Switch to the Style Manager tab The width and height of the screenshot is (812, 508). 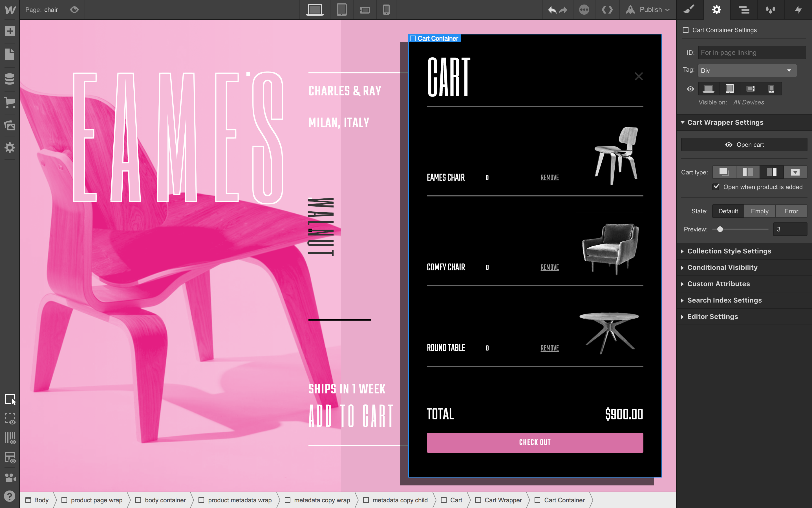771,10
